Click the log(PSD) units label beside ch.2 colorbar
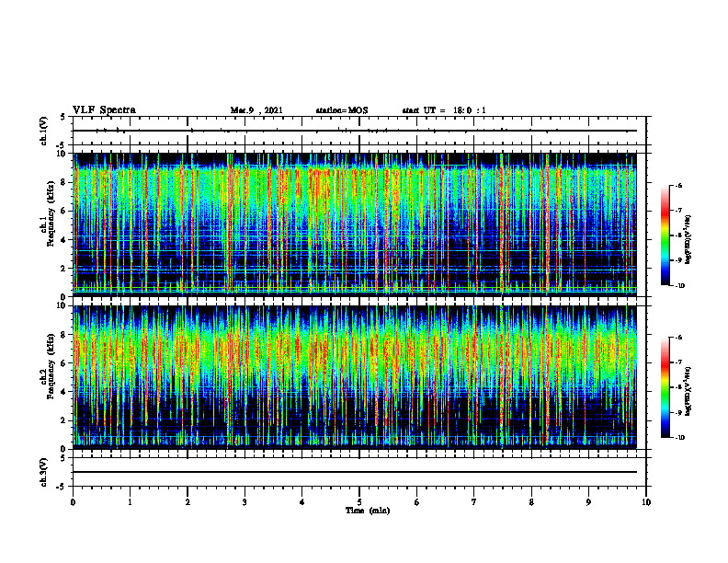This screenshot has height=563, width=728. pos(688,392)
